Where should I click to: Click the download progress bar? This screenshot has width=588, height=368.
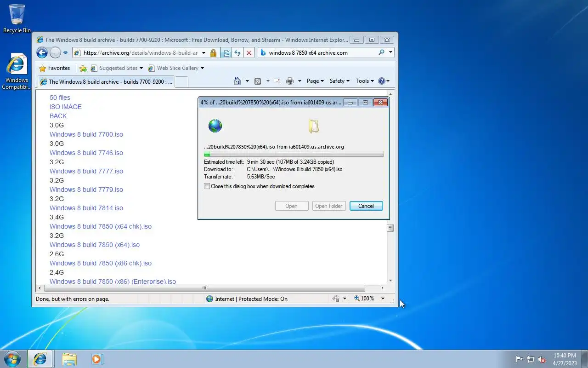pos(294,155)
